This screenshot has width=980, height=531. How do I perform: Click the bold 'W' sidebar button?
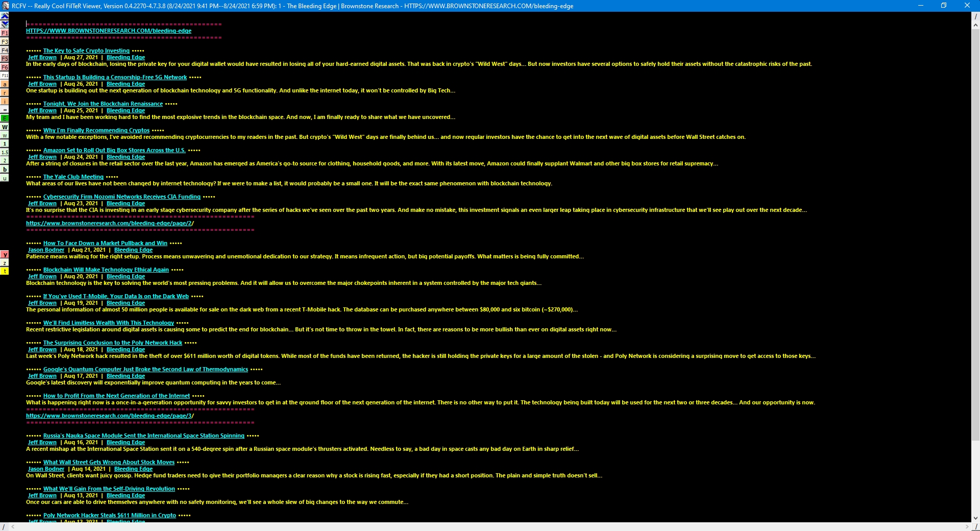5,127
